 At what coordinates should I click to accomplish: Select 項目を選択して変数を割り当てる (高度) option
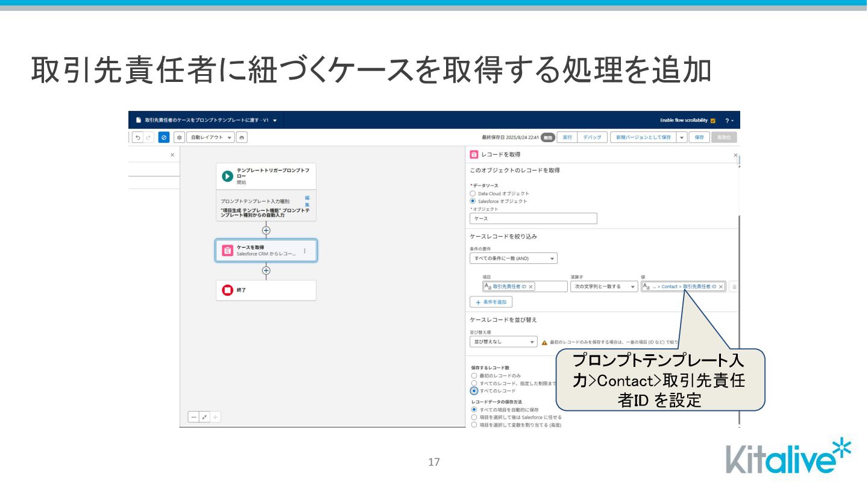click(x=474, y=425)
